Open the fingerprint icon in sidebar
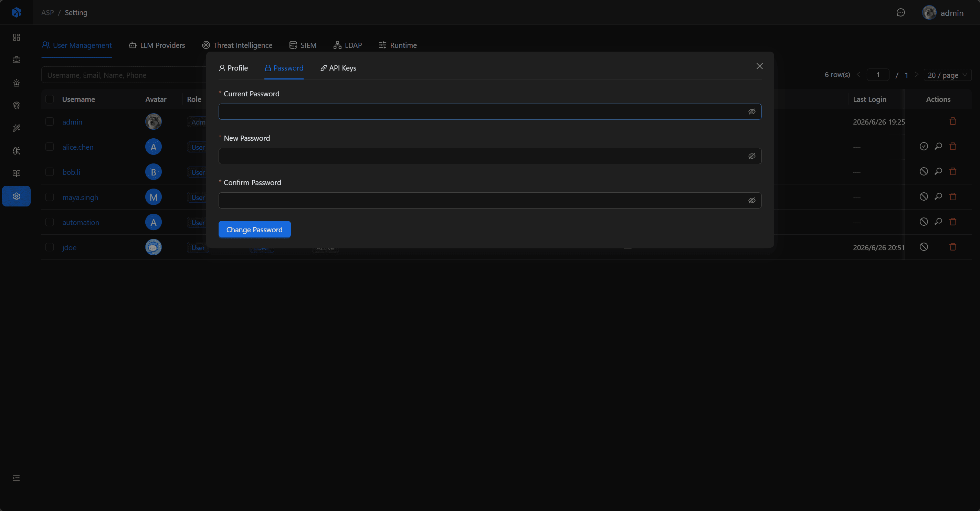The width and height of the screenshot is (980, 511). tap(17, 105)
